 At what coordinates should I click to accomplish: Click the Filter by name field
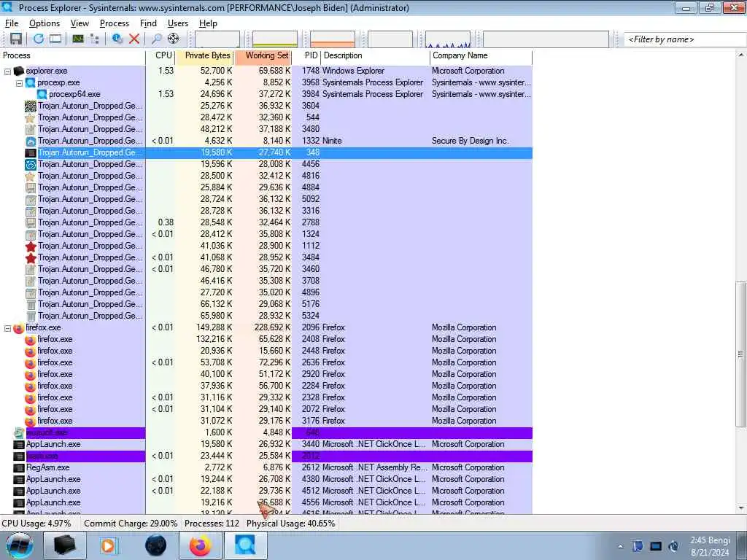(685, 39)
